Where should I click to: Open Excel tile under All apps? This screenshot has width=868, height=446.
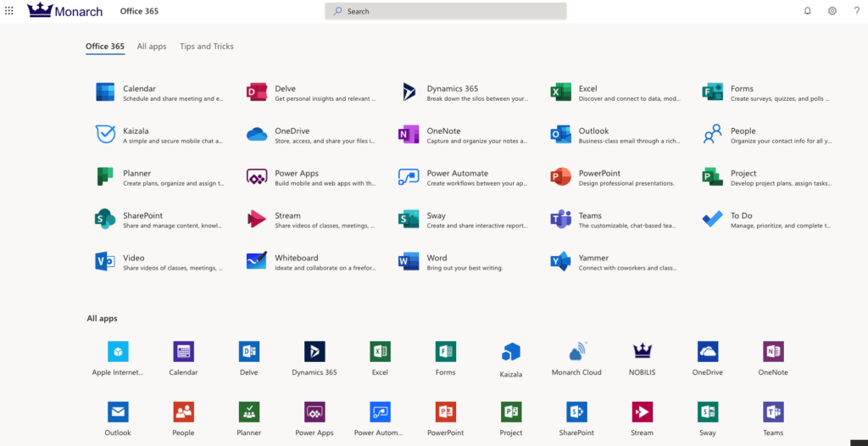pos(381,358)
